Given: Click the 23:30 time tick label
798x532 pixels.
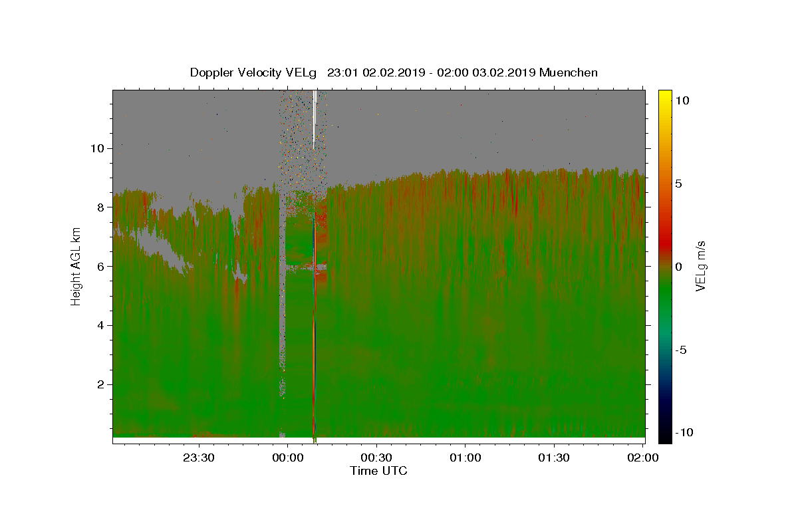Looking at the screenshot, I should [x=199, y=458].
